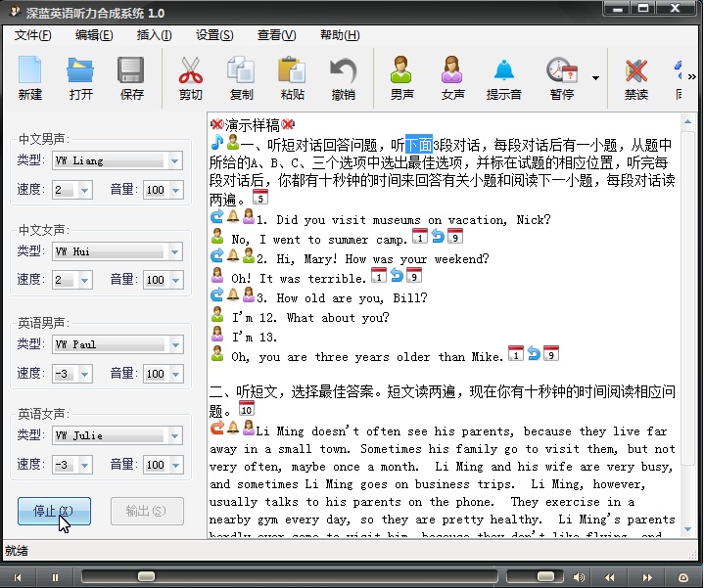Mute with the speaker icon in player bar
The height and width of the screenshot is (588, 704).
(x=579, y=577)
